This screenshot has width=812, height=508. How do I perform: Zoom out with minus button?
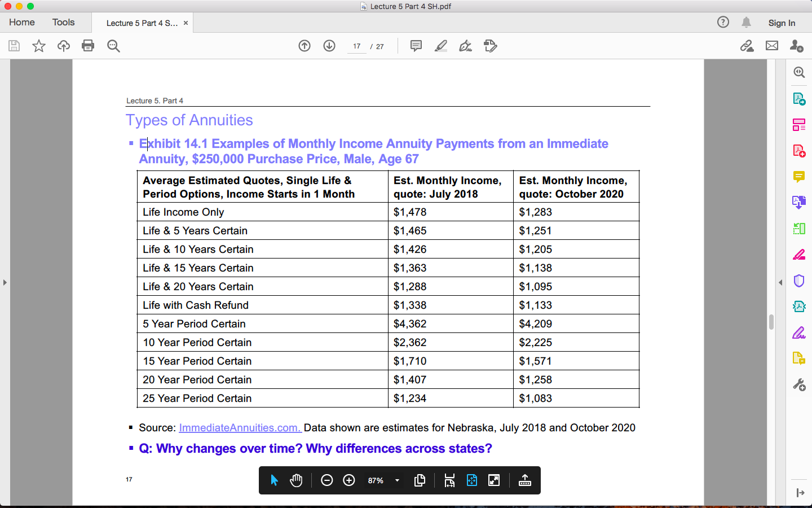[x=327, y=480]
